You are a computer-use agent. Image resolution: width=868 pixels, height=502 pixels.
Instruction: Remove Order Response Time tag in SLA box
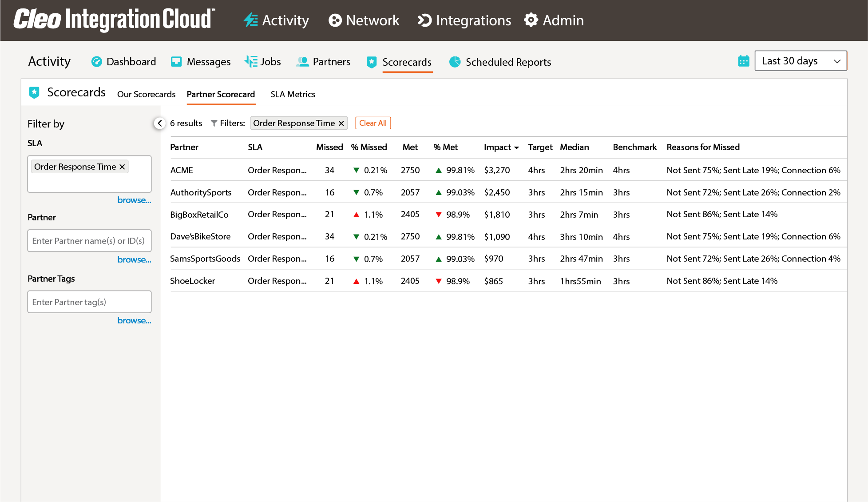(x=122, y=167)
